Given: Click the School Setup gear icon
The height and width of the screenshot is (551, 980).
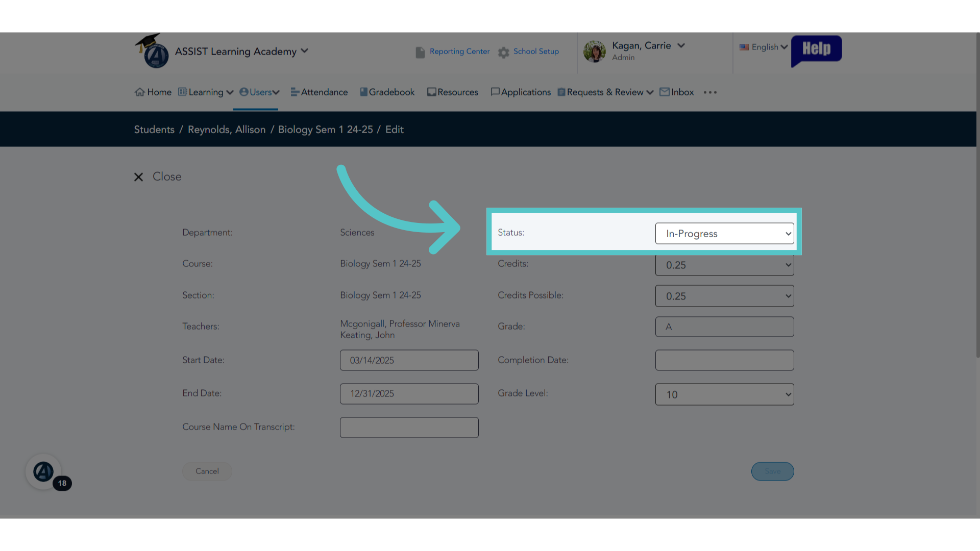Looking at the screenshot, I should (504, 52).
